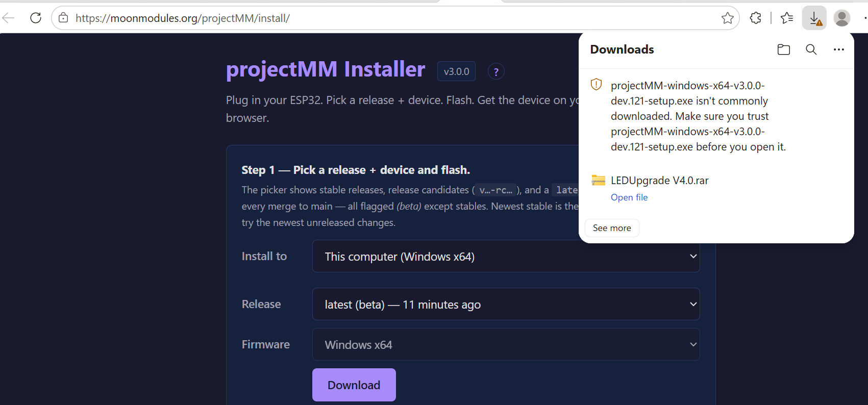This screenshot has width=868, height=405.
Task: Click the LEDUpgrade V4.0.rar archive icon
Action: 598,180
